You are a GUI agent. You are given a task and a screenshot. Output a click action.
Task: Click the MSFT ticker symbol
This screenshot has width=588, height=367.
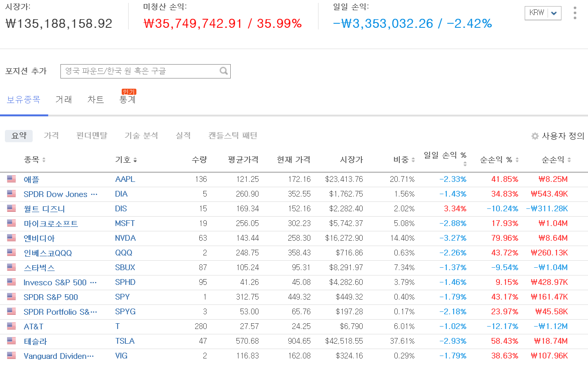tap(125, 223)
